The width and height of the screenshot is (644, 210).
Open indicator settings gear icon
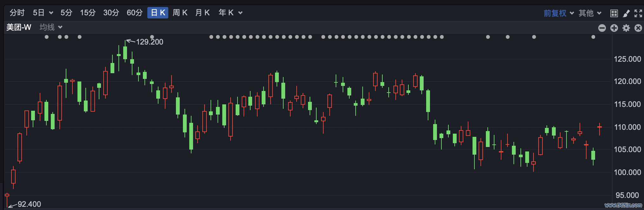point(626,28)
